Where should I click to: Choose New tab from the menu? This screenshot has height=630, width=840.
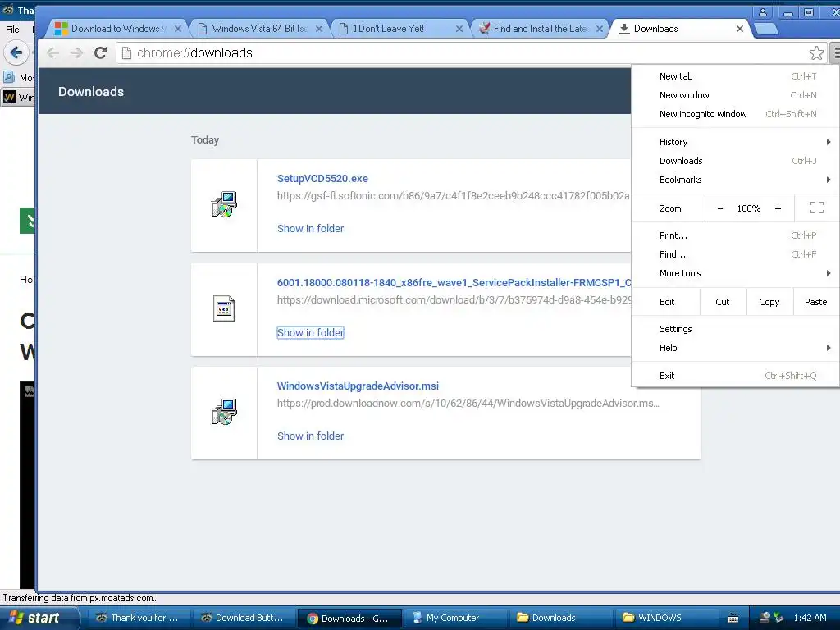(x=735, y=76)
